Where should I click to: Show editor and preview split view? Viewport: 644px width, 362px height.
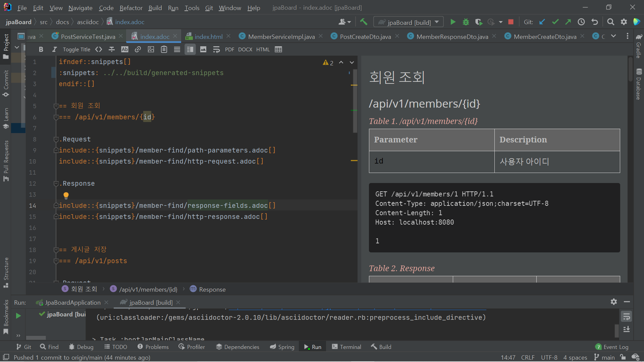pyautogui.click(x=190, y=50)
